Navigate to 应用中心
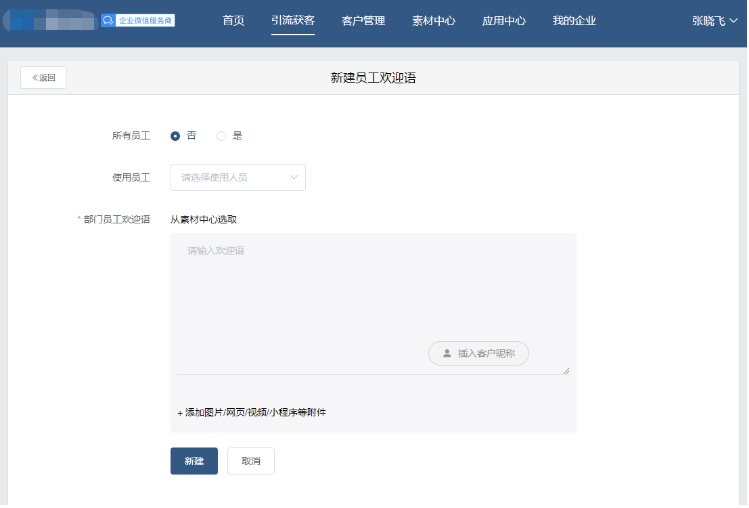The image size is (749, 508). point(503,20)
